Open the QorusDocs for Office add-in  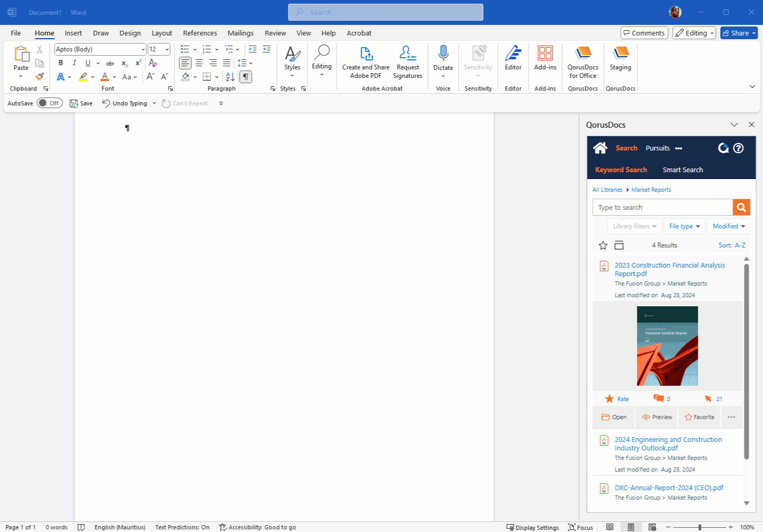pyautogui.click(x=583, y=62)
